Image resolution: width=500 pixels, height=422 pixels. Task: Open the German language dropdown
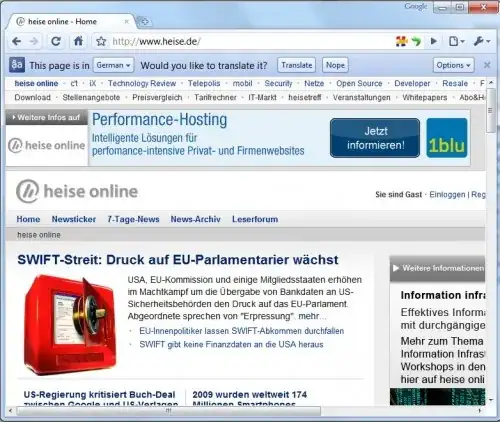[x=113, y=65]
